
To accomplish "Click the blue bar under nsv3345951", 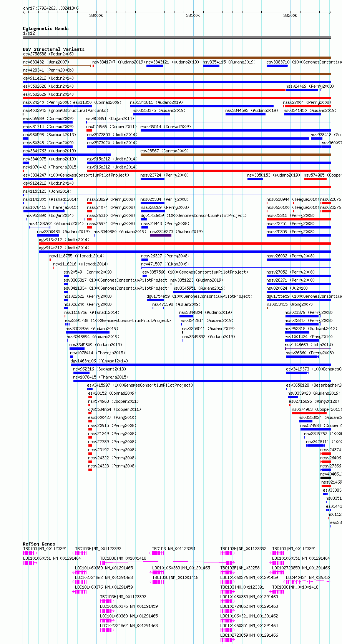I will coord(197,292).
